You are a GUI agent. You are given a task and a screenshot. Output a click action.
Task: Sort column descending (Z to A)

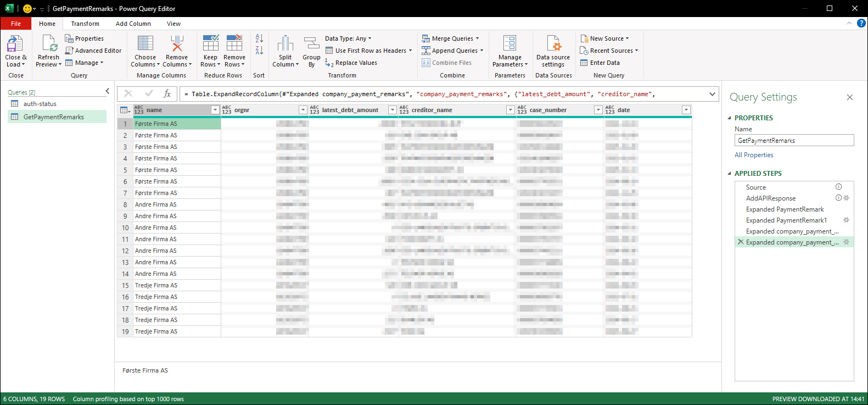tap(259, 50)
